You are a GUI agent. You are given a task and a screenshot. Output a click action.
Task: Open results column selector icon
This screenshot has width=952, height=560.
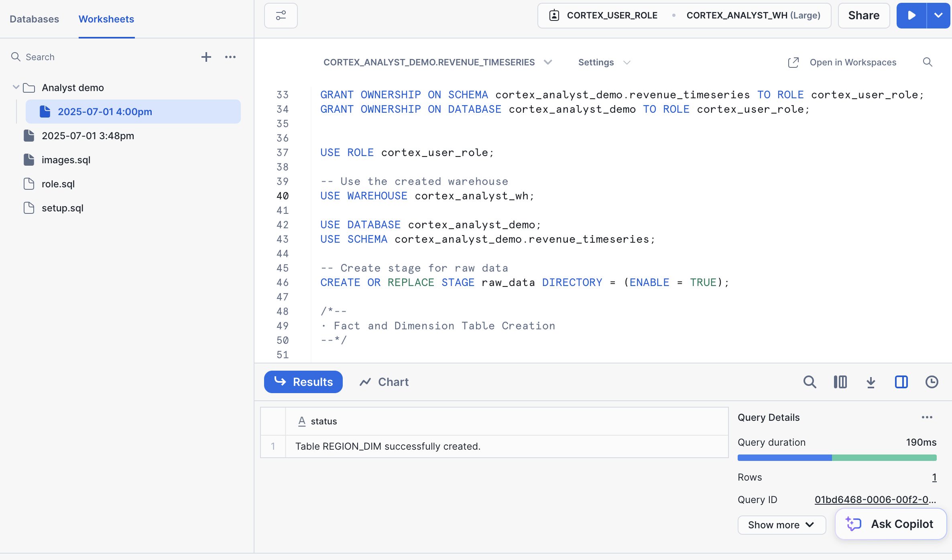click(x=840, y=382)
